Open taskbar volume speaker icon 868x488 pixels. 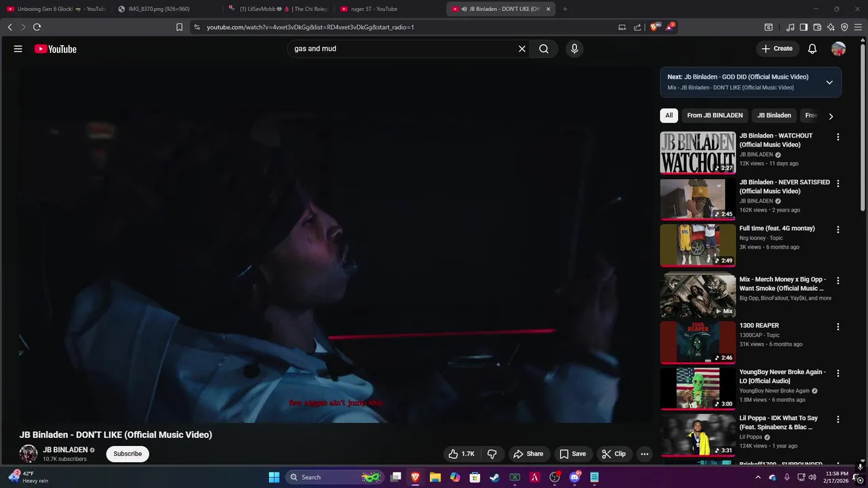[812, 477]
